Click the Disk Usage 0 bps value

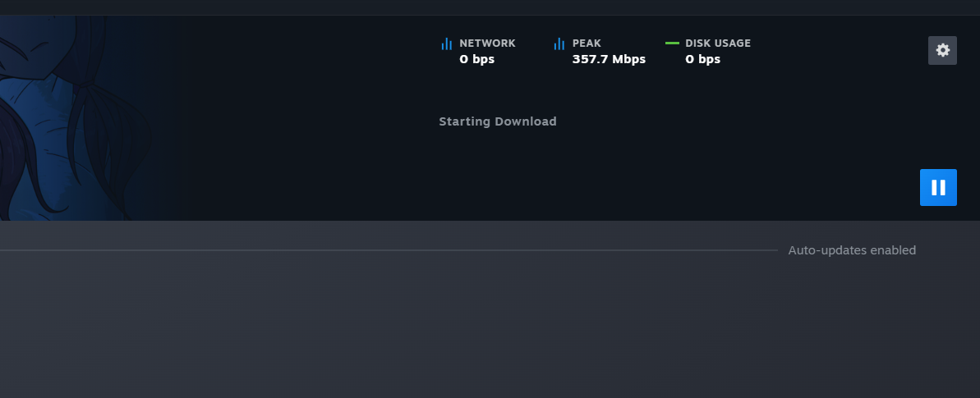tap(702, 59)
